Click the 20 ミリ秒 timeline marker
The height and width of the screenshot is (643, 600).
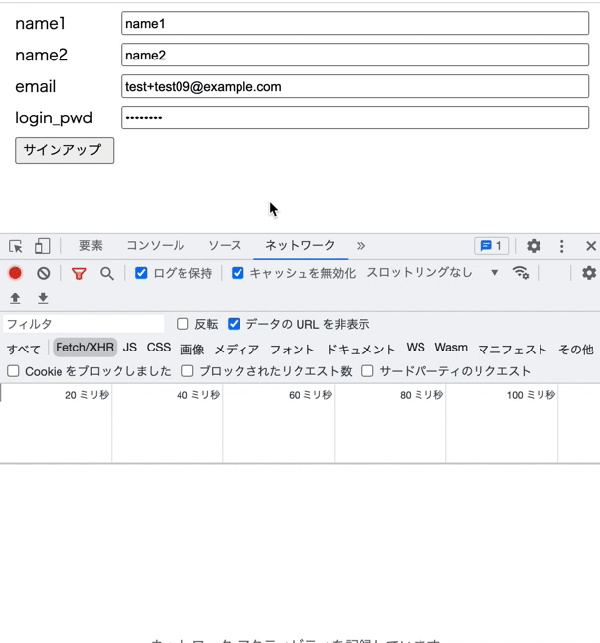[87, 395]
